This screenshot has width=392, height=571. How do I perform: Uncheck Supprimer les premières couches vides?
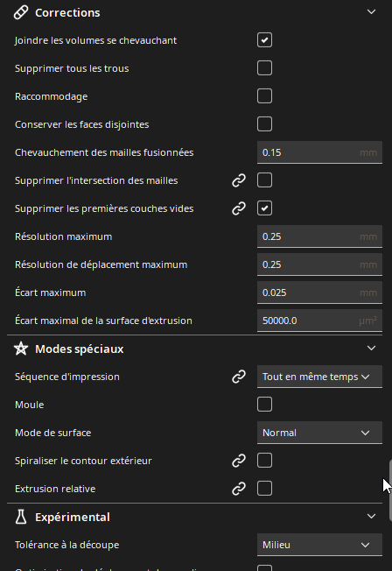click(x=264, y=208)
